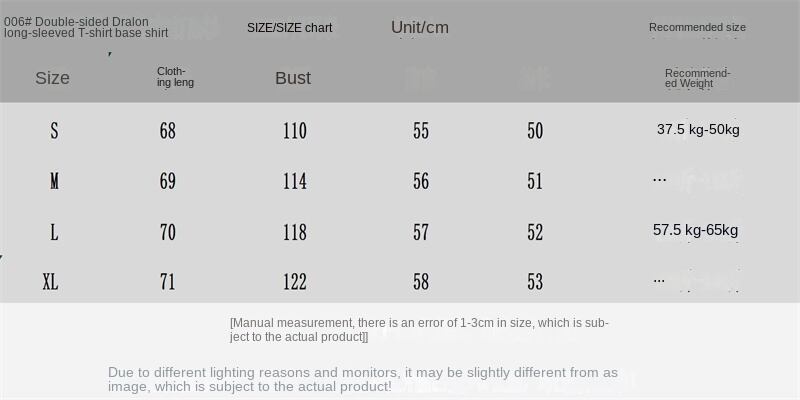Click the "Clothing leng" column header

[175, 77]
